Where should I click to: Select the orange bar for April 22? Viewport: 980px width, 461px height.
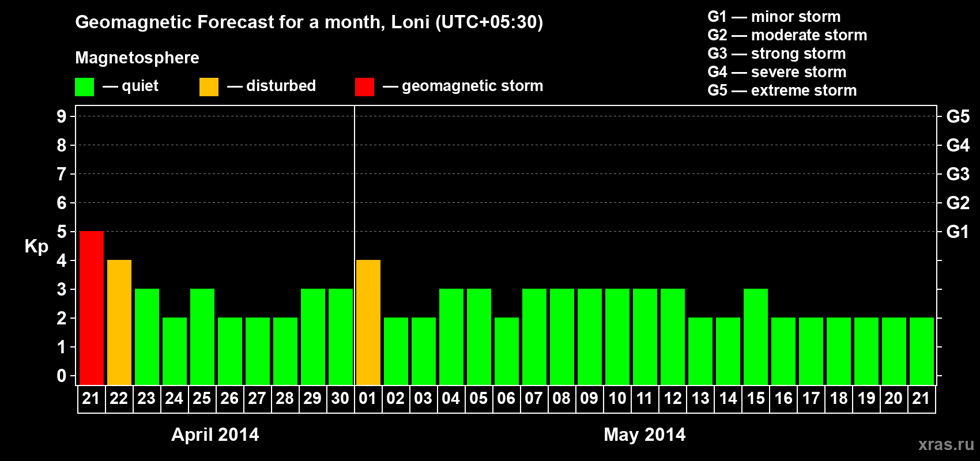click(119, 323)
